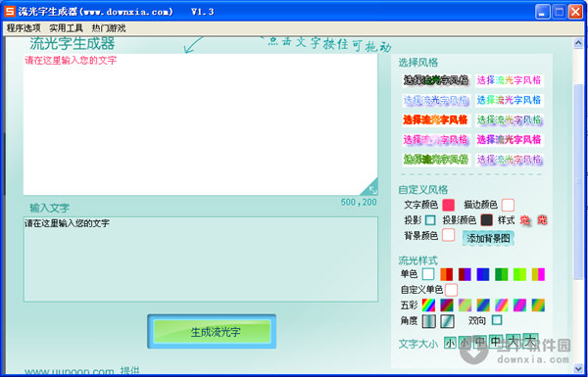This screenshot has height=377, width=588.
Task: Pick the green outlined text style thumbnail
Action: tap(436, 160)
